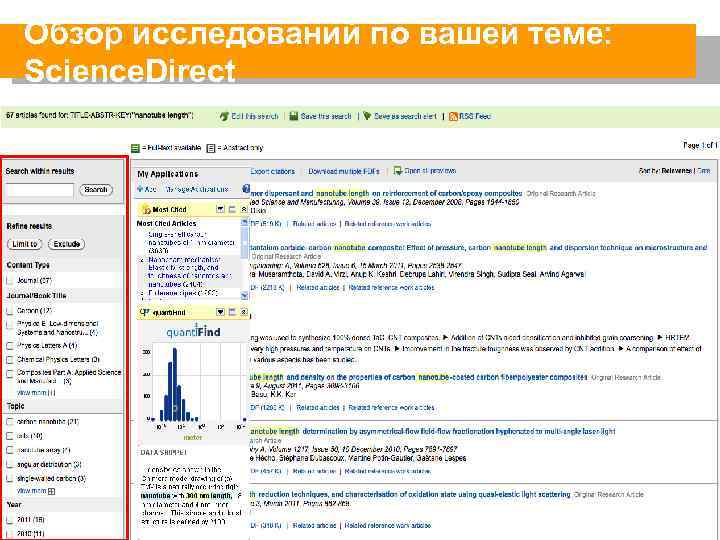
Task: Close the quantiFind widget
Action: pyautogui.click(x=244, y=312)
